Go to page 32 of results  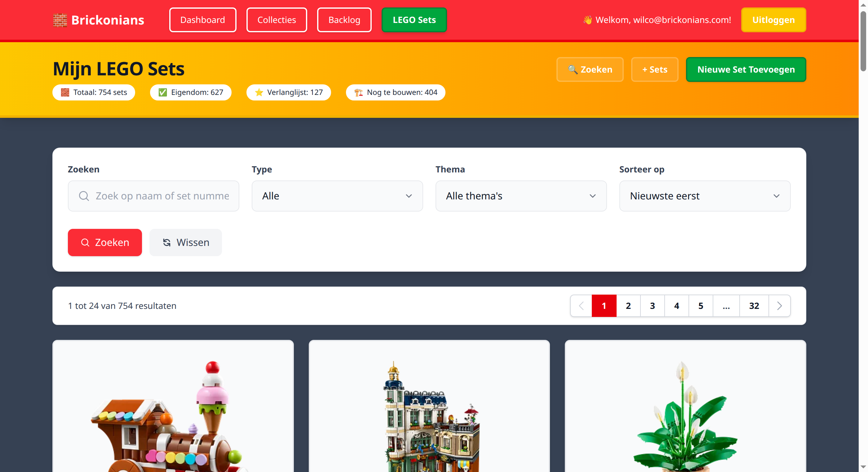(x=754, y=306)
